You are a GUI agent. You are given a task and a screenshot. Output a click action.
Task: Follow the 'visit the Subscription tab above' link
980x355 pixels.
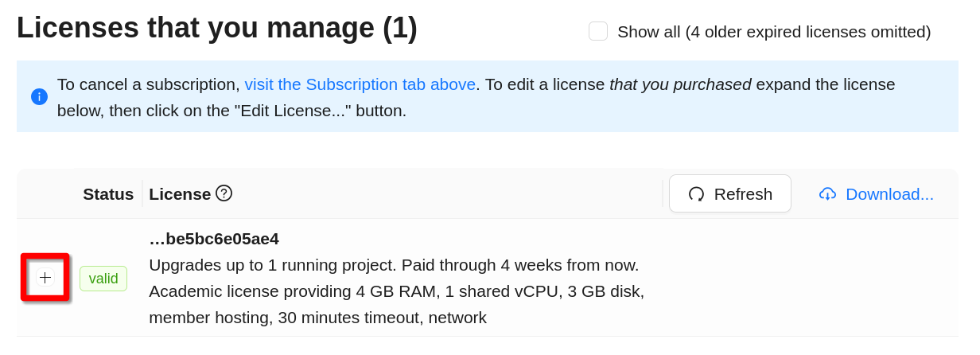coord(360,84)
